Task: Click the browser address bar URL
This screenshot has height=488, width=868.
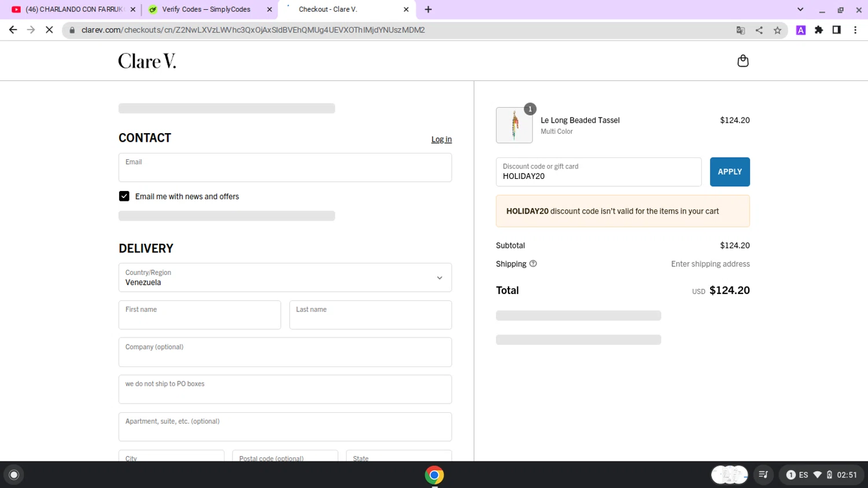Action: [x=253, y=30]
